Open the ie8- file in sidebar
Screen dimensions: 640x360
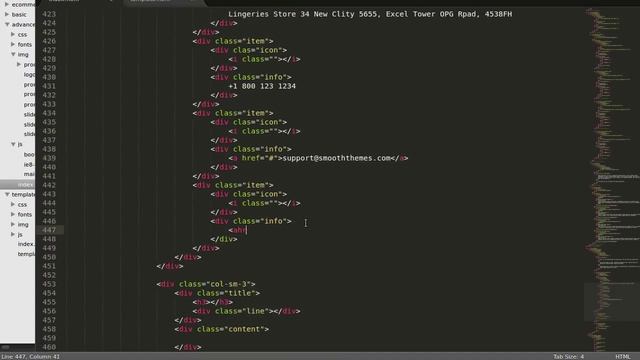pos(29,164)
